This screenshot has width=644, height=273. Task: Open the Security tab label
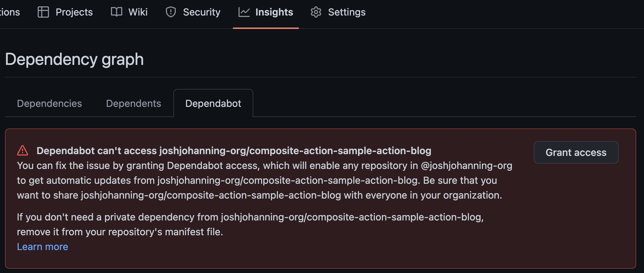(202, 12)
